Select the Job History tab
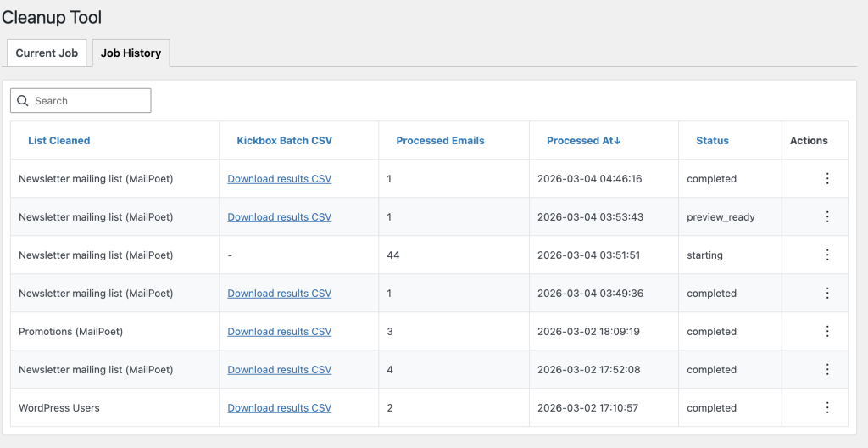868x448 pixels. [131, 53]
